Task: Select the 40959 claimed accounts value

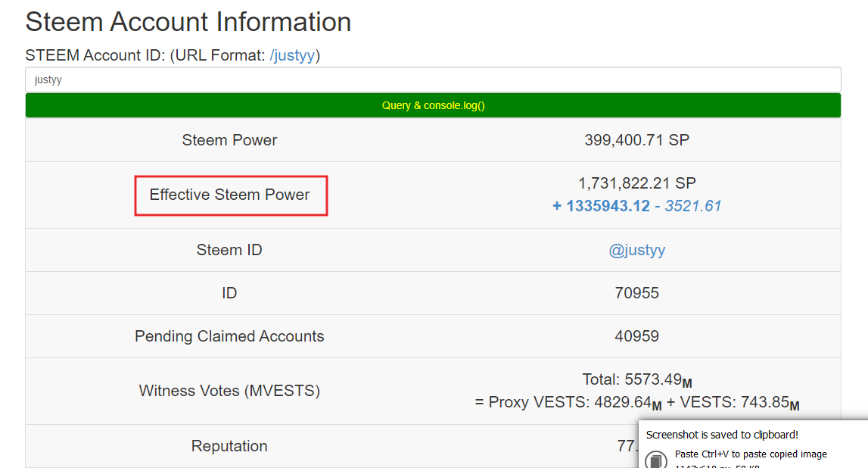Action: 636,336
